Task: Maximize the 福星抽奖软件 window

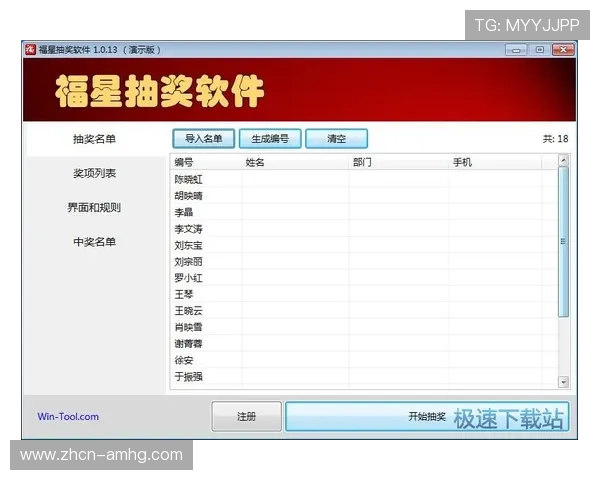Action: 540,50
